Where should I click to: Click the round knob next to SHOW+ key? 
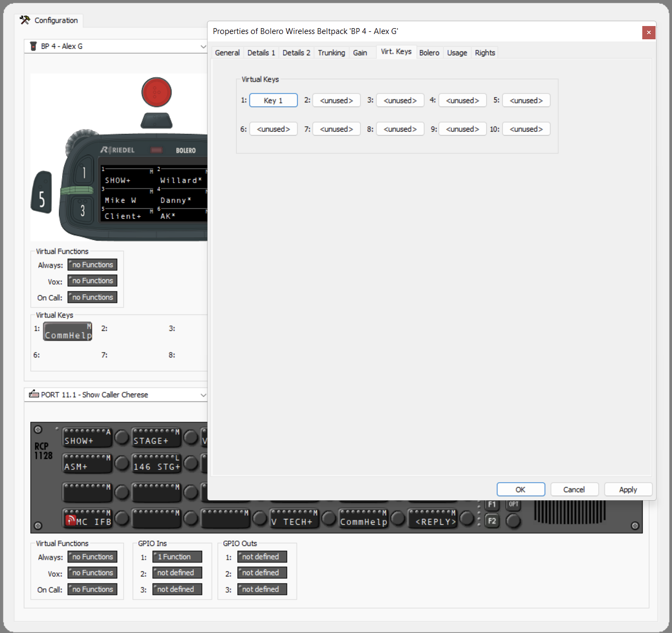(x=122, y=438)
